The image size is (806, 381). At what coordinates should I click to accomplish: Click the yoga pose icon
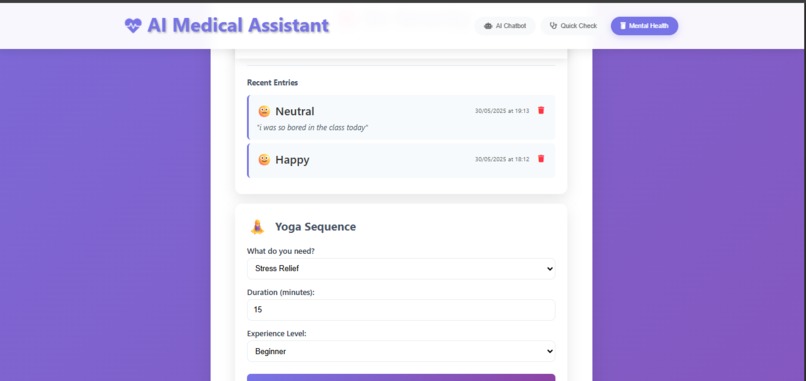pyautogui.click(x=257, y=227)
